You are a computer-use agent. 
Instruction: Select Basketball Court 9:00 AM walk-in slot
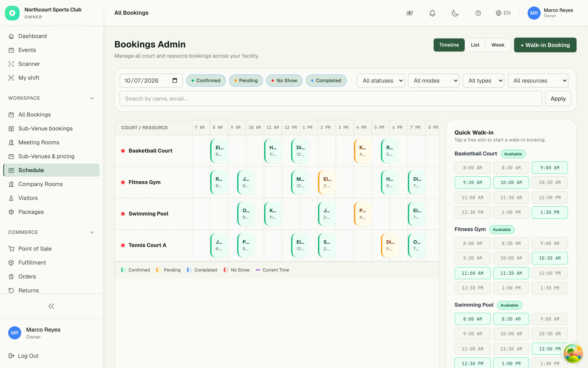pyautogui.click(x=550, y=168)
